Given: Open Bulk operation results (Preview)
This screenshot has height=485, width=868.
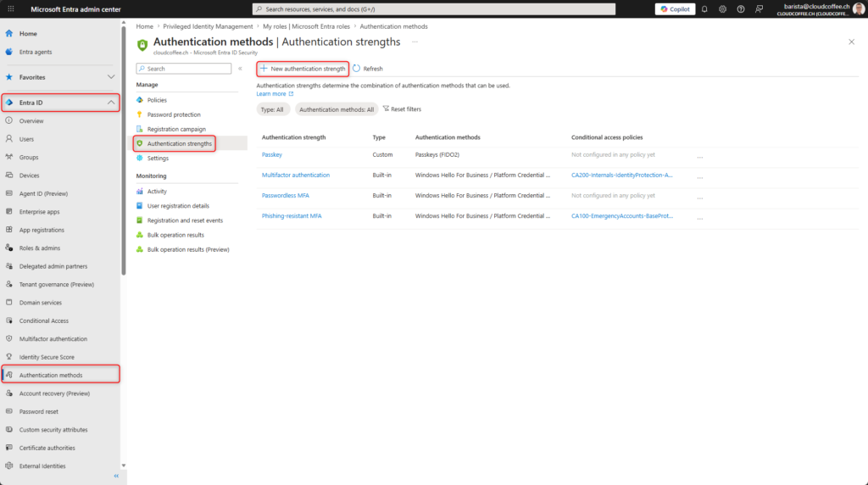Looking at the screenshot, I should (x=187, y=249).
